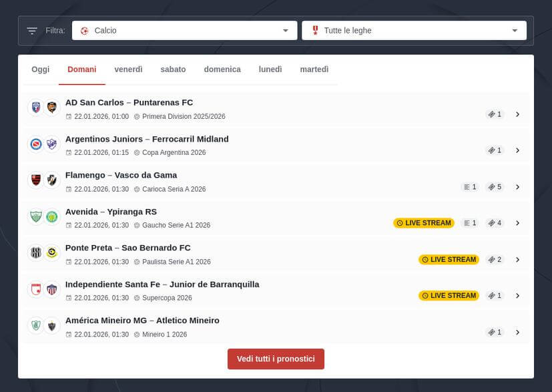
Task: Click the football icon inside the Calcio selector
Action: pyautogui.click(x=83, y=30)
